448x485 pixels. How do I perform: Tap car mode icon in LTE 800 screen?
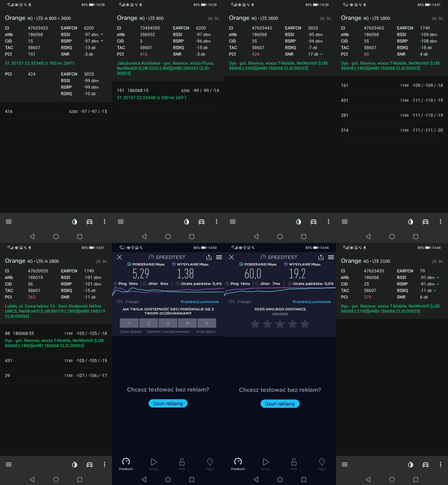[x=202, y=222]
